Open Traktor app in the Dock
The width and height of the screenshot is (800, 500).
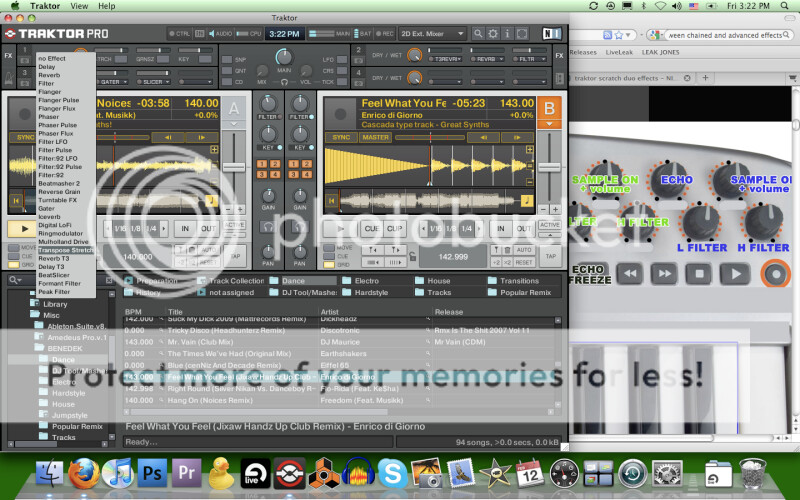click(289, 473)
